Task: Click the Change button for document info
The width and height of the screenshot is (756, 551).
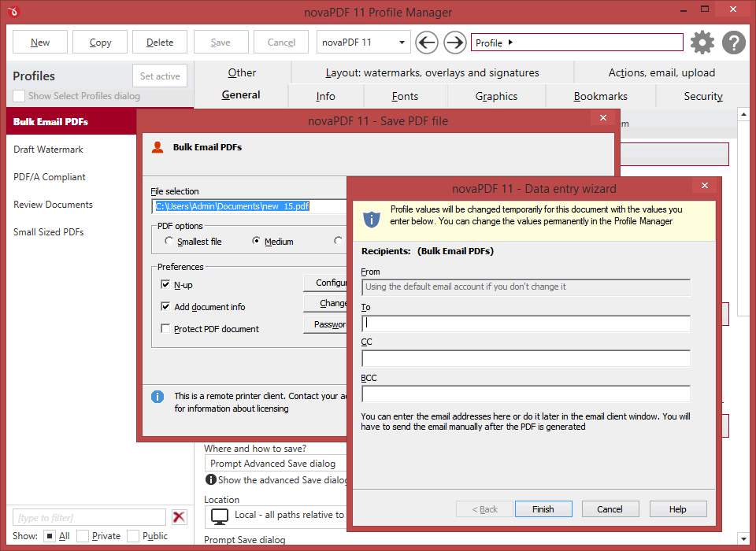Action: [x=325, y=303]
